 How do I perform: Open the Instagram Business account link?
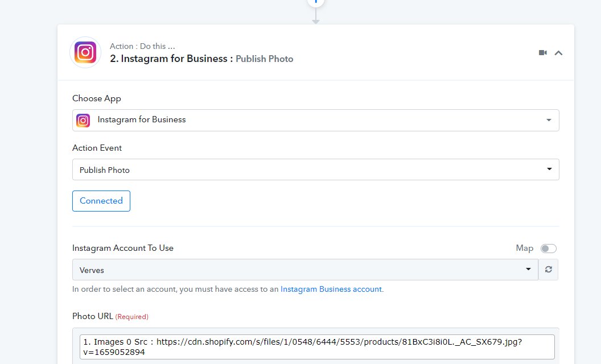click(331, 289)
